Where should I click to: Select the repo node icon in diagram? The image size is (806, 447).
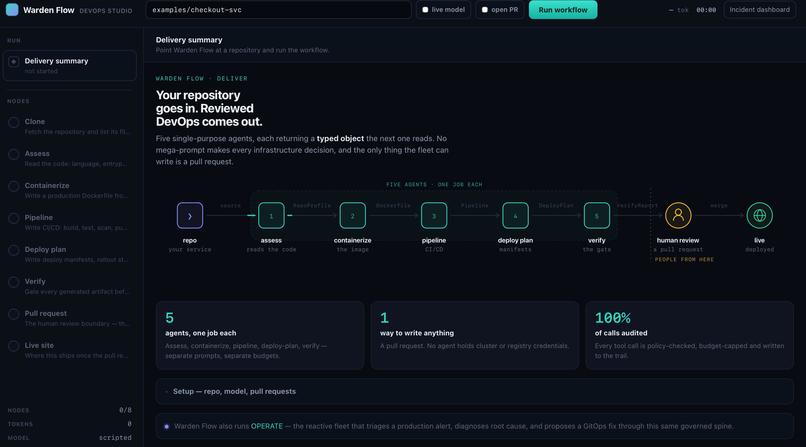tap(190, 215)
